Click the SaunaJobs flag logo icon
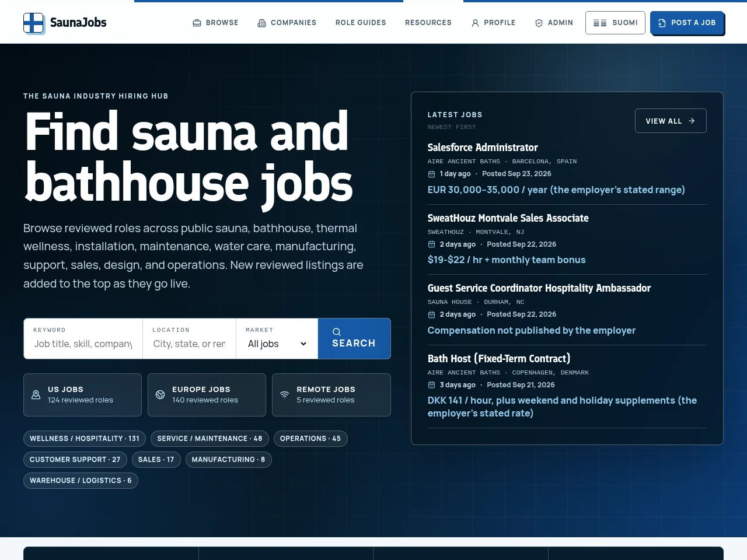 (x=34, y=23)
